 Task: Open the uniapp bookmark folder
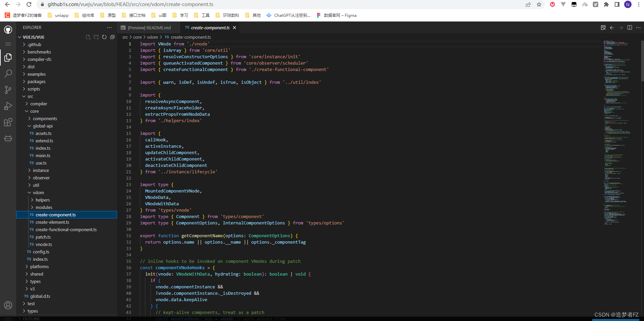(58, 15)
